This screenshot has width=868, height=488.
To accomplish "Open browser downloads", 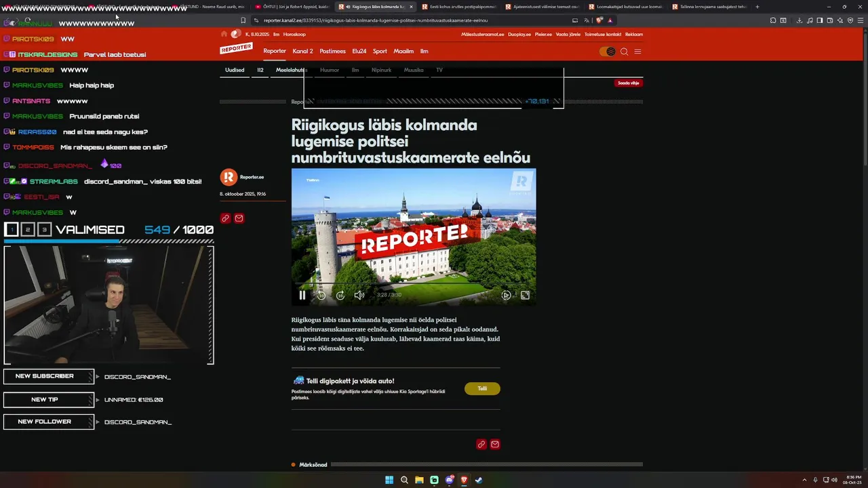I will (800, 20).
